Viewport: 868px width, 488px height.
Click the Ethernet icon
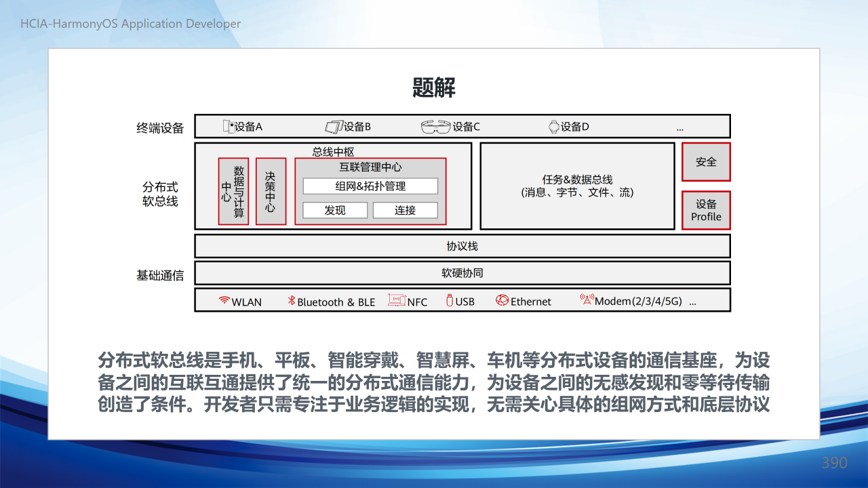[502, 300]
